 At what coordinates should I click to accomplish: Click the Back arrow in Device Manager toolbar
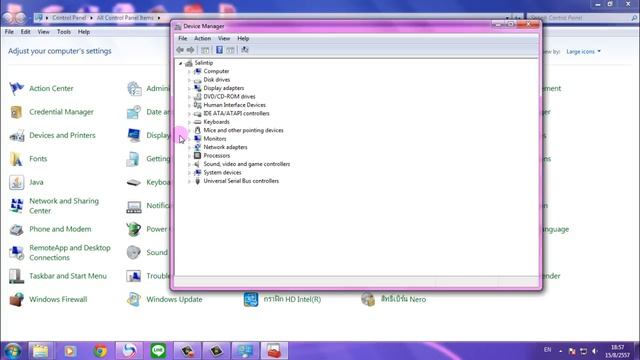tap(180, 50)
